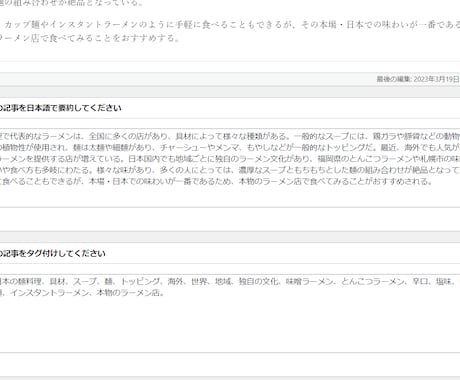
Task: Click inside the tags output text box
Action: click(230, 313)
